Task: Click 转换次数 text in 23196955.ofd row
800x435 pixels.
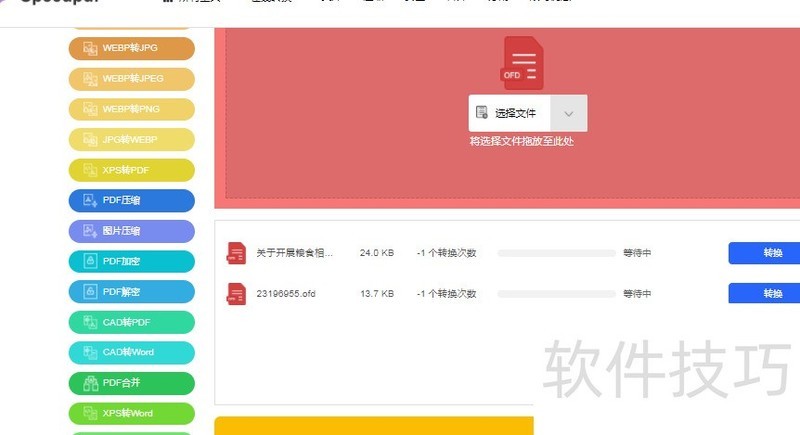Action: tap(446, 294)
